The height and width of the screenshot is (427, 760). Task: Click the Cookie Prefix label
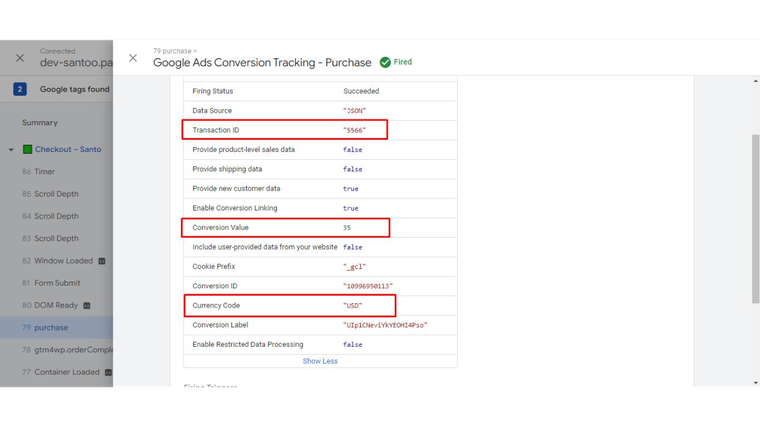(214, 267)
